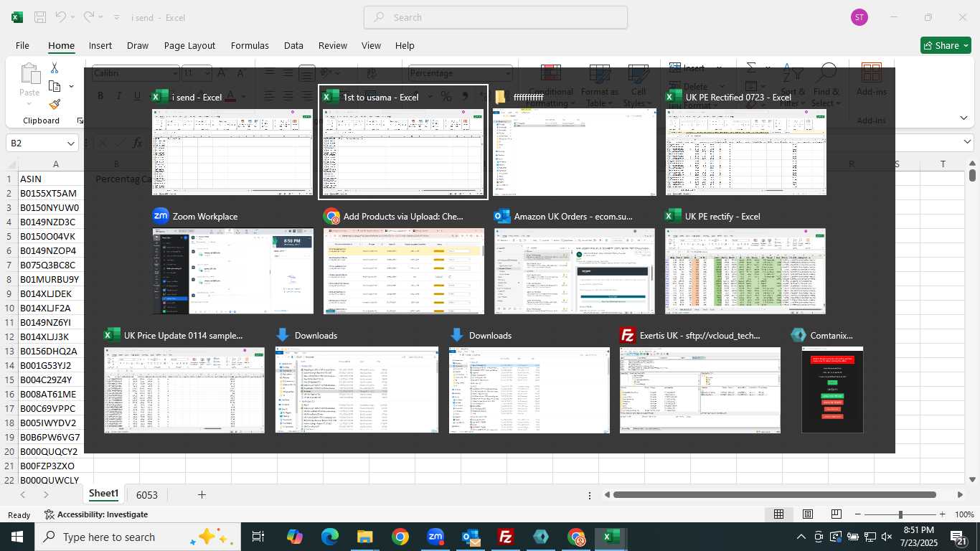Click the previous sheet navigation arrow

click(23, 494)
